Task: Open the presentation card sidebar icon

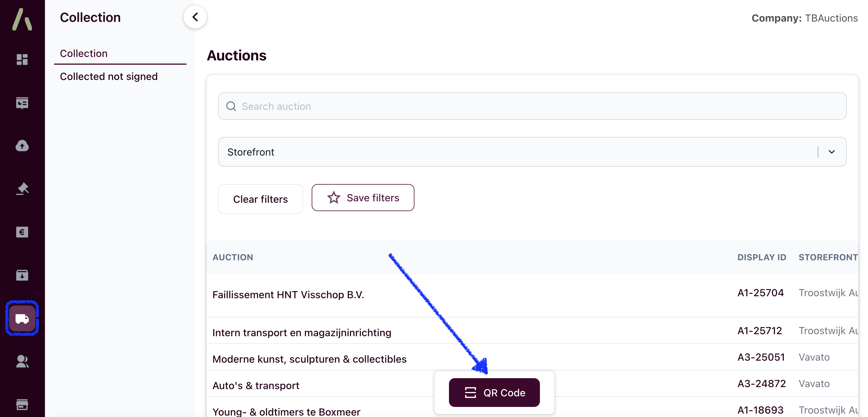Action: (x=22, y=103)
